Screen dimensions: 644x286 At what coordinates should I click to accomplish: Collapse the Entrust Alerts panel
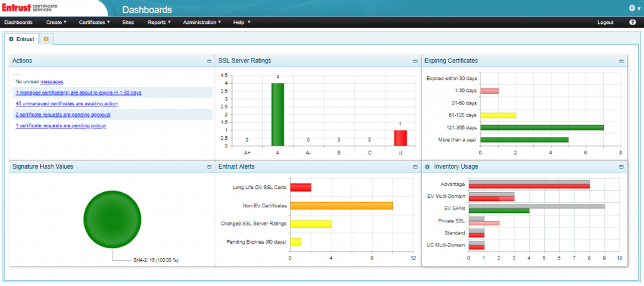coord(415,167)
